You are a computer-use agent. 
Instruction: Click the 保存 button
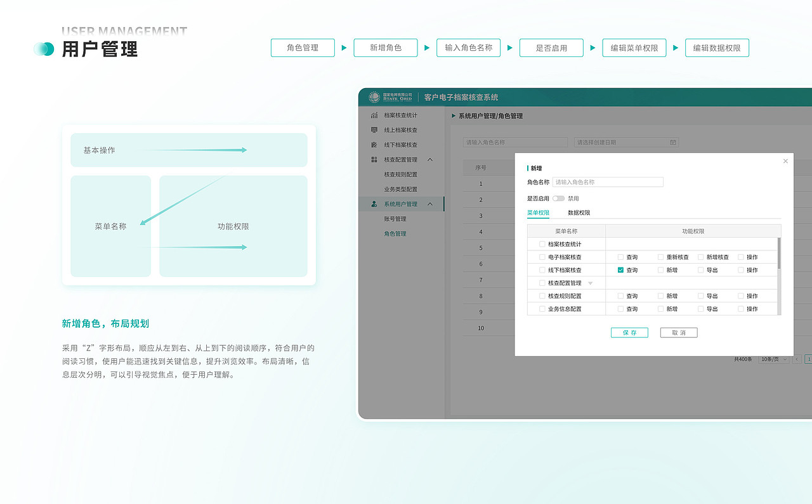point(629,333)
